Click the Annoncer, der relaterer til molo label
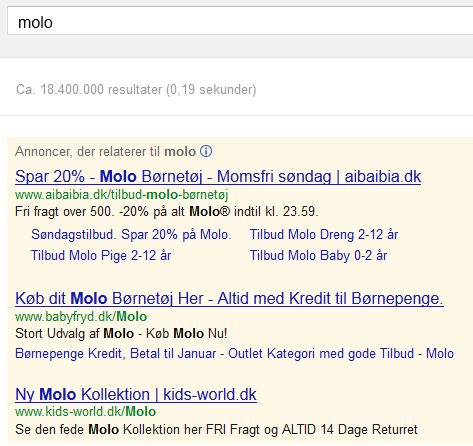 [105, 152]
